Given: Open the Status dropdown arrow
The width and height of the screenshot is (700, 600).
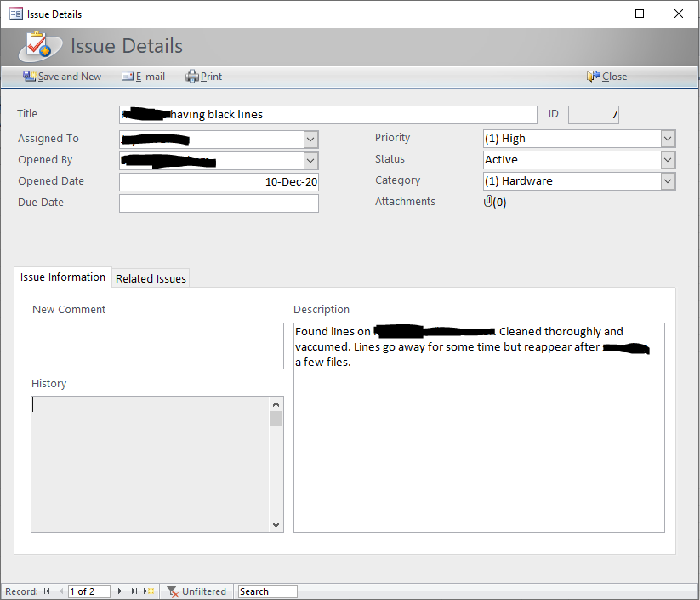Looking at the screenshot, I should tap(668, 160).
